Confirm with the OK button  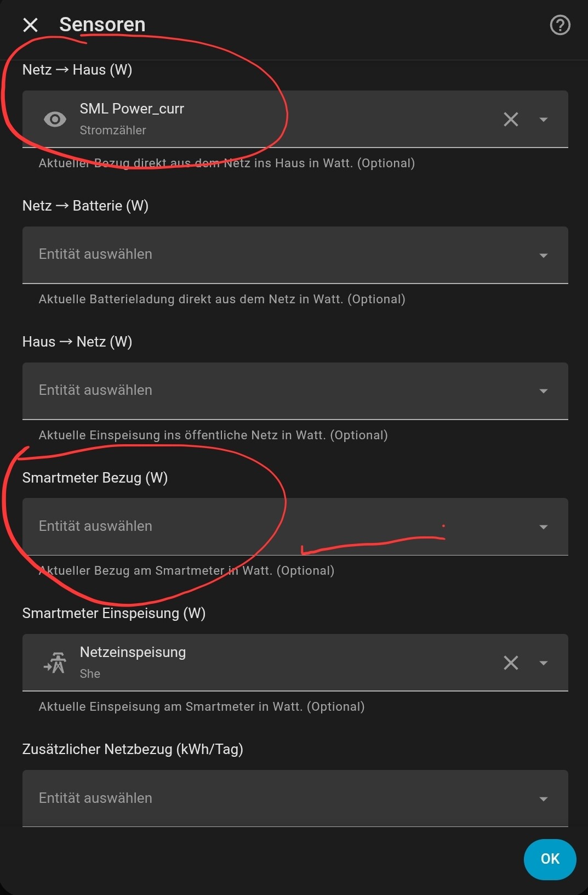[x=550, y=859]
